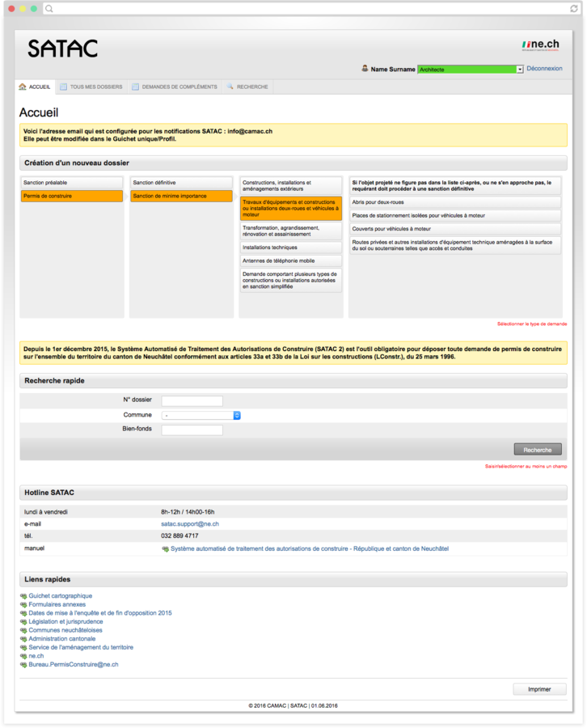Click the hotline hours 8h-12h / 14h00-16h
Screen dimensions: 587x728
point(188,512)
